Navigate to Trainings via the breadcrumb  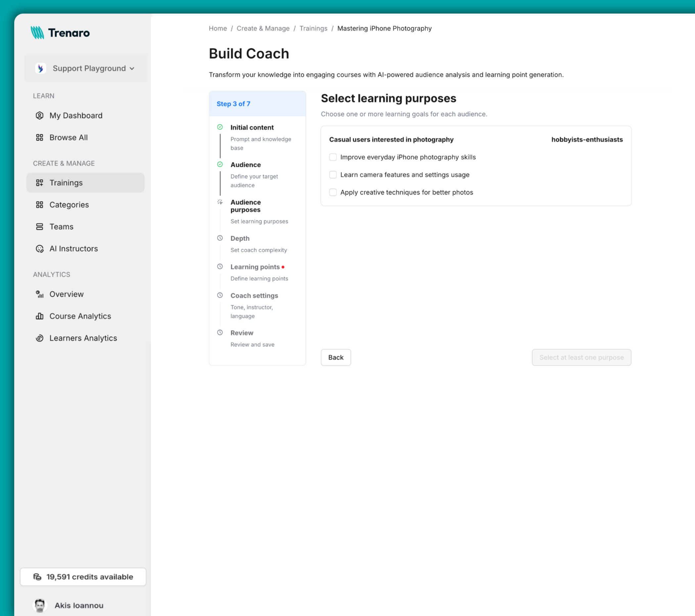point(313,28)
